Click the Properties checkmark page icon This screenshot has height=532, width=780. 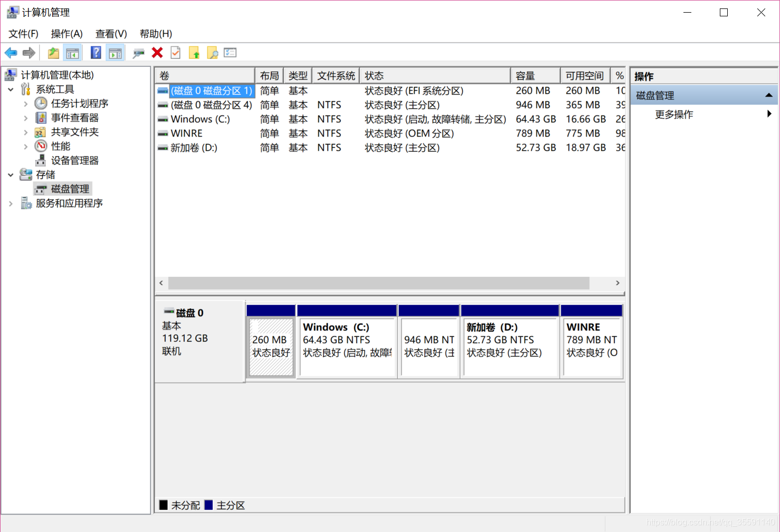[176, 53]
